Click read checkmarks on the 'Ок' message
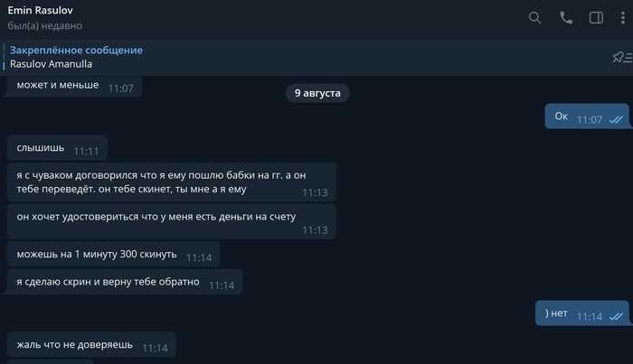 point(616,120)
